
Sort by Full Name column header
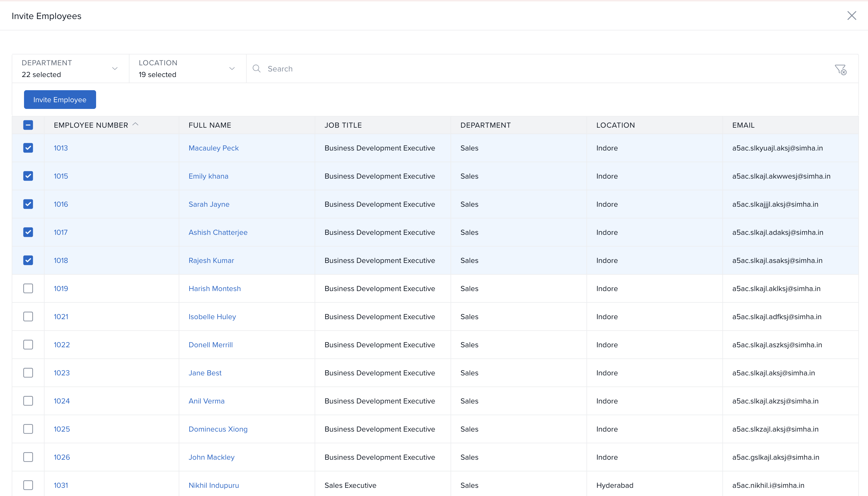(x=209, y=125)
